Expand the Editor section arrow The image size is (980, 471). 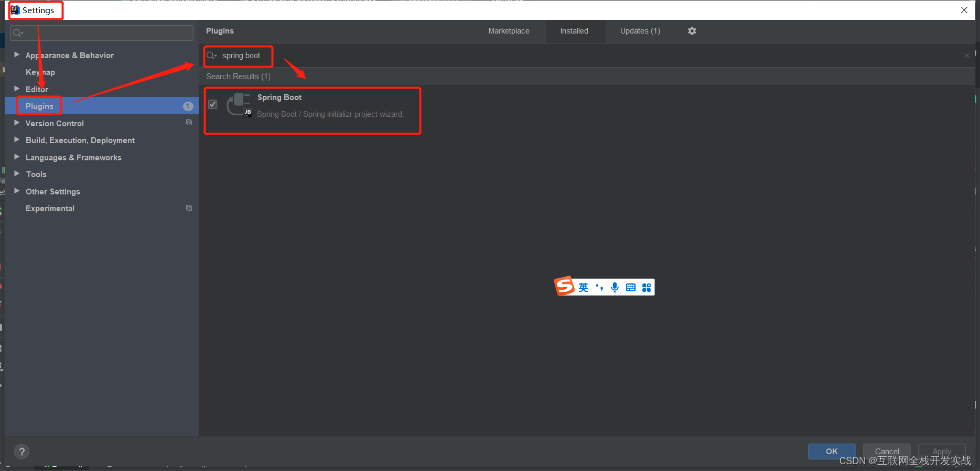coord(17,89)
